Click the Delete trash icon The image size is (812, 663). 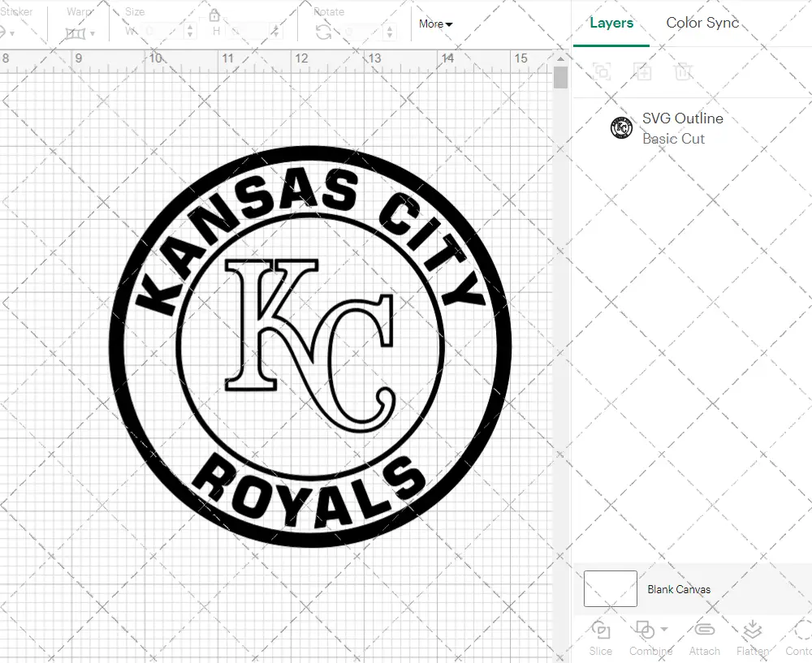(x=684, y=71)
